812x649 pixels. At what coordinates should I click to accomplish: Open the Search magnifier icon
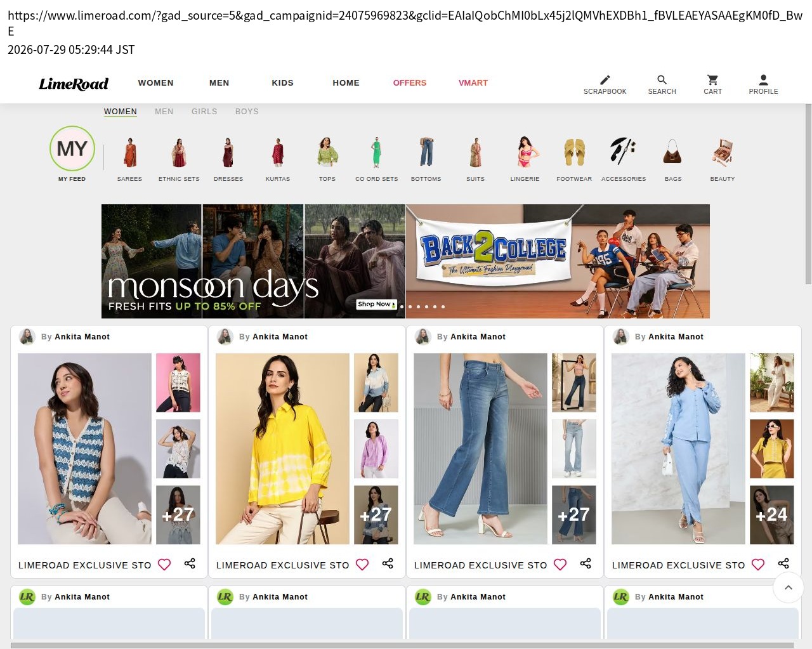[x=662, y=80]
